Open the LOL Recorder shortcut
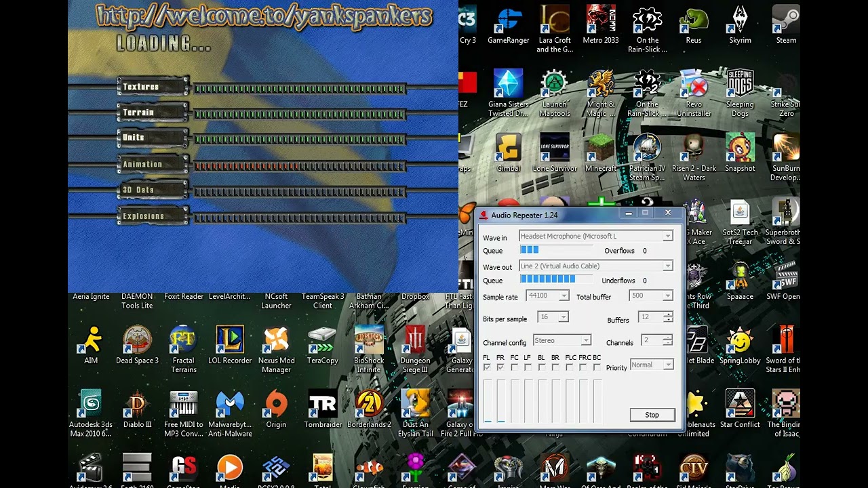Viewport: 868px width, 488px height. coord(230,345)
